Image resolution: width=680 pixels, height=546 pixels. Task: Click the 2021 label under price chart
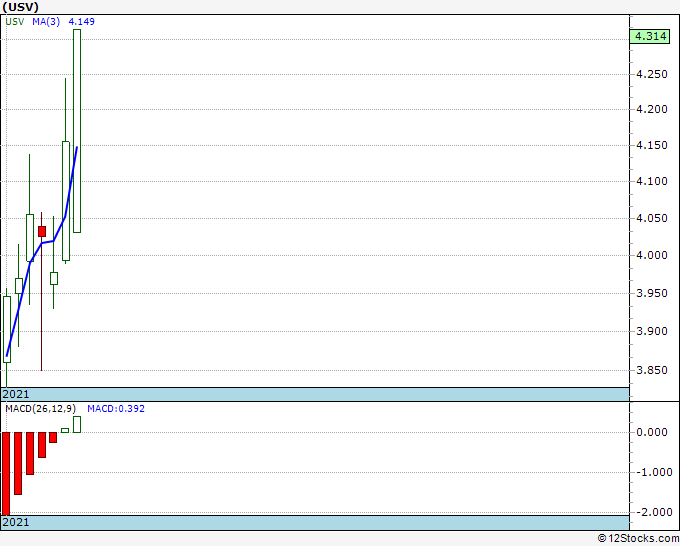[16, 394]
